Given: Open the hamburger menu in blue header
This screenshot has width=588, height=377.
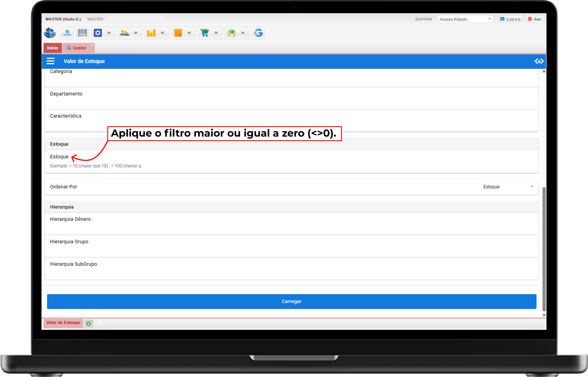Looking at the screenshot, I should (50, 61).
